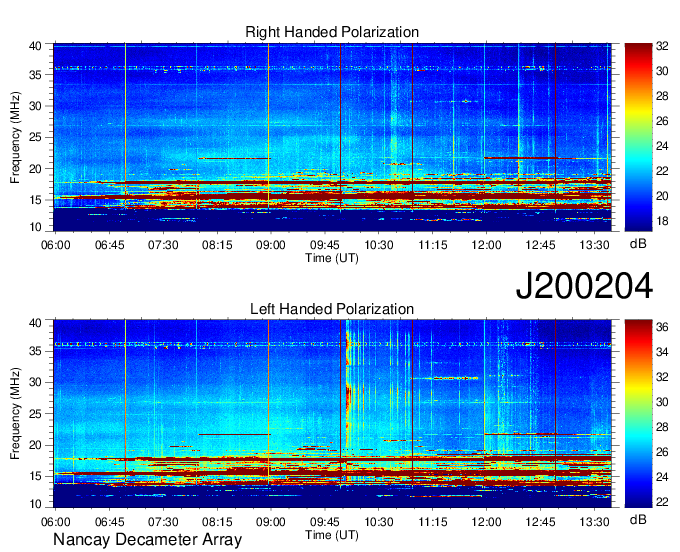Click the lower color bar's 'dB' unit label

click(638, 519)
